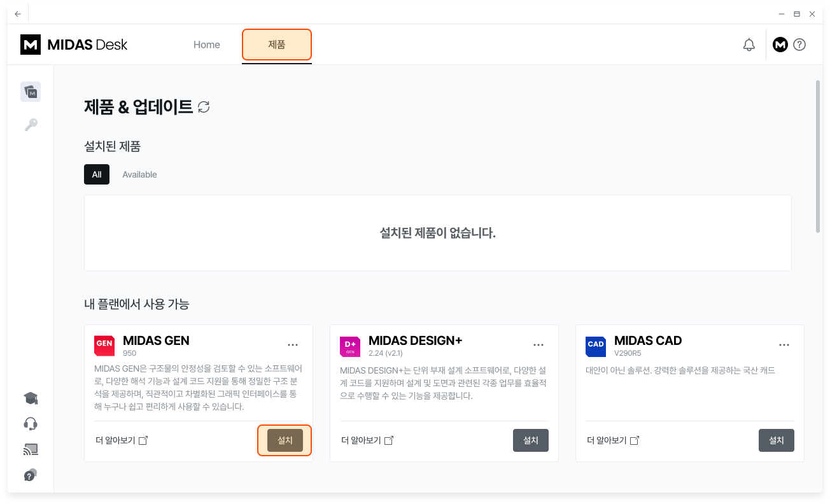Click version V290R5 text

[x=628, y=353]
